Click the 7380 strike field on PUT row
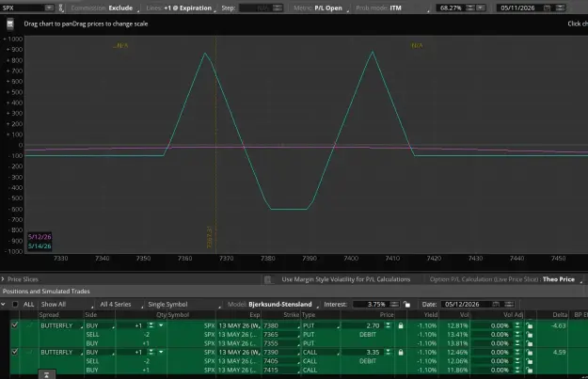The height and width of the screenshot is (379, 588). tap(281, 325)
